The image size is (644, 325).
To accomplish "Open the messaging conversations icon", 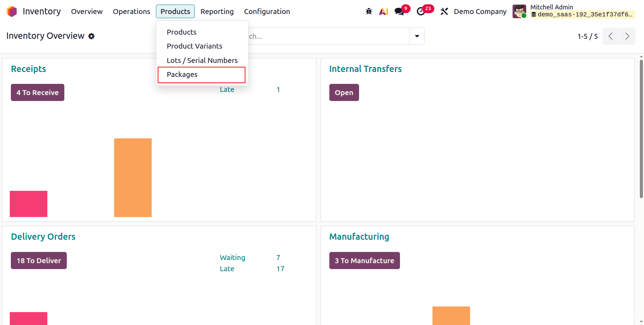I will 399,11.
